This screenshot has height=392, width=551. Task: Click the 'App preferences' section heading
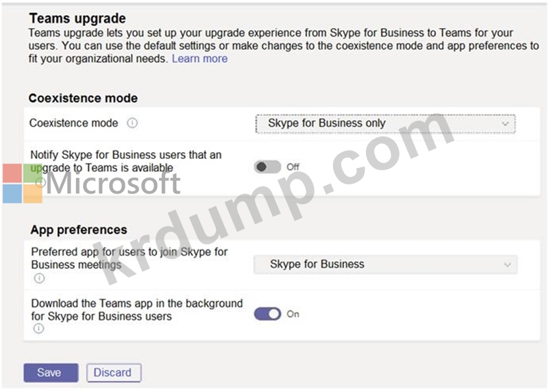pos(79,230)
